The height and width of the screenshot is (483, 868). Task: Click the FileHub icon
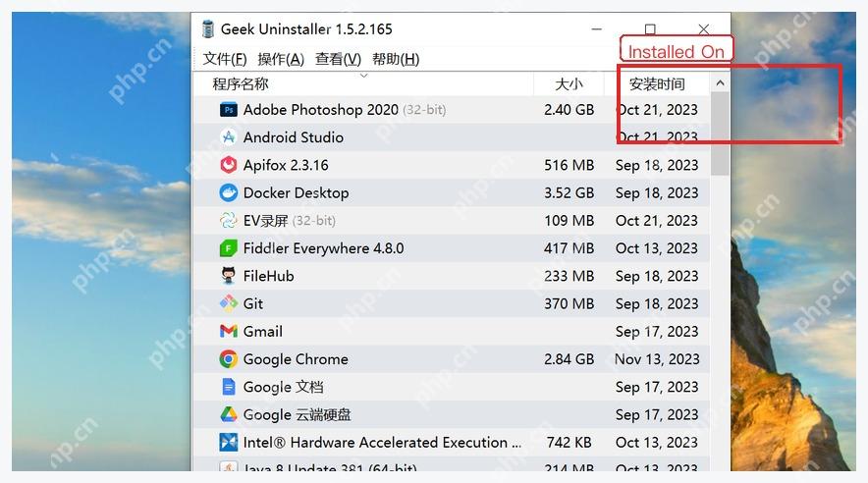[229, 276]
